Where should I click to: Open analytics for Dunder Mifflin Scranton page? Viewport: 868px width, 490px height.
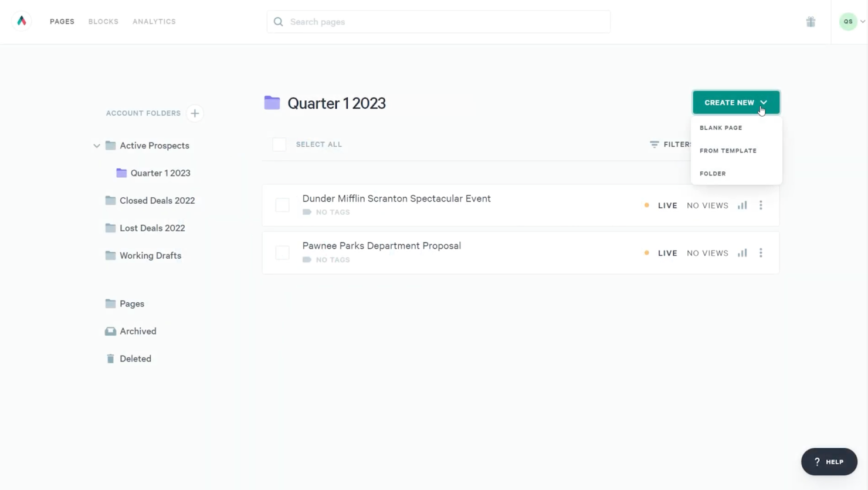[742, 205]
